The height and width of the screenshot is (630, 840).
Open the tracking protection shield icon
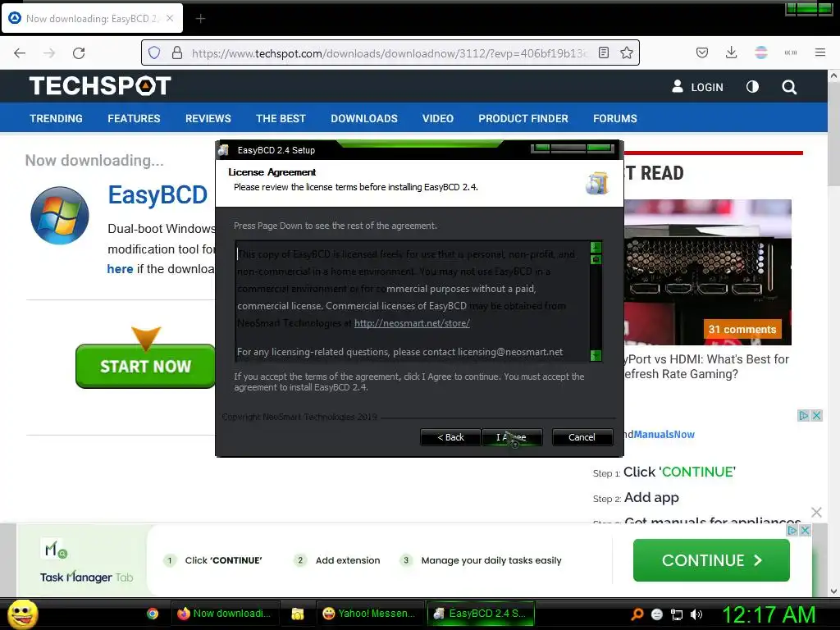(x=154, y=52)
